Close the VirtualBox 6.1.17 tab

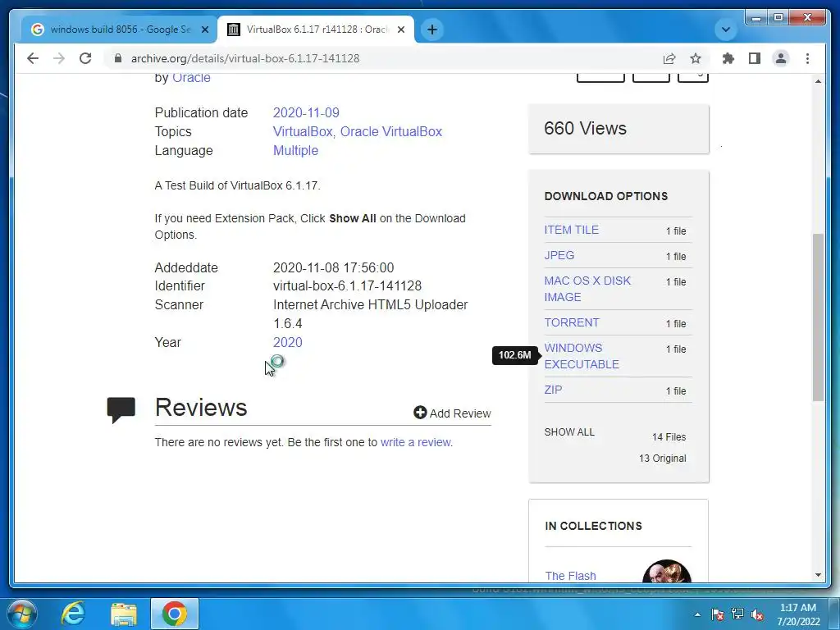click(x=400, y=30)
